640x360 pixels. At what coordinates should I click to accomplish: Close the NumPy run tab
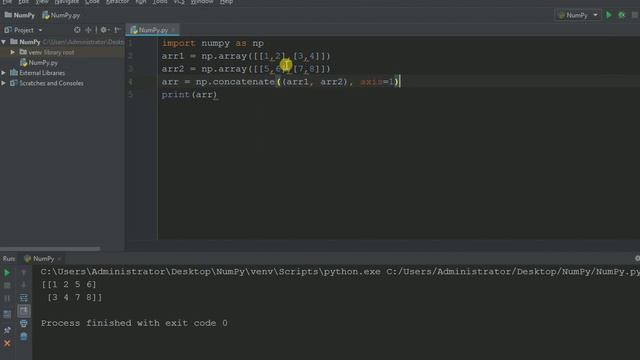[60, 259]
